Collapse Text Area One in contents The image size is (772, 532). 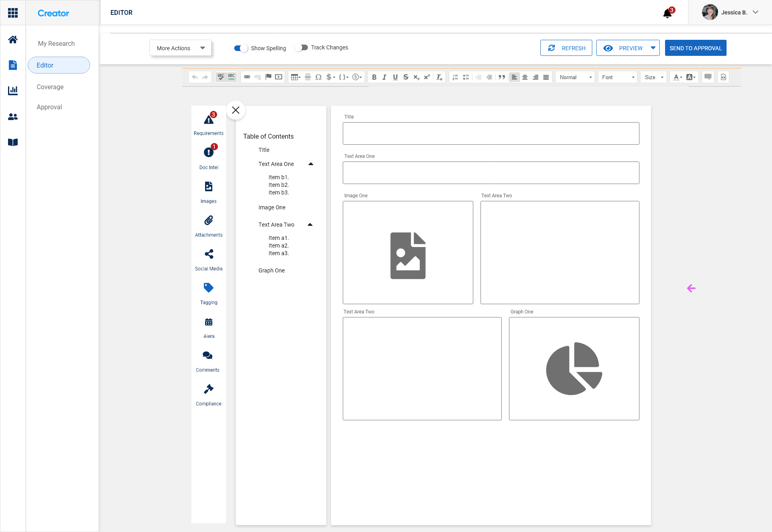tap(311, 164)
